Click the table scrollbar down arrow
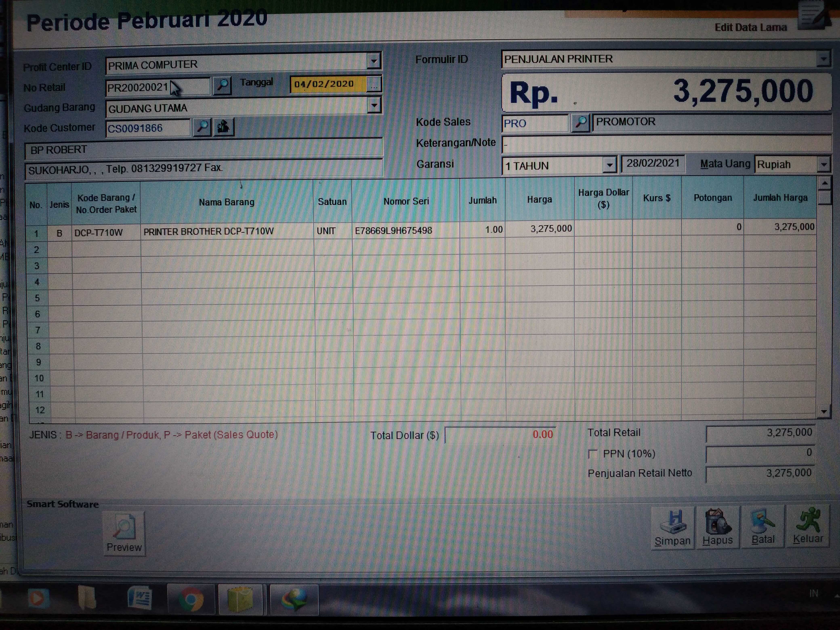Image resolution: width=840 pixels, height=630 pixels. 824,412
